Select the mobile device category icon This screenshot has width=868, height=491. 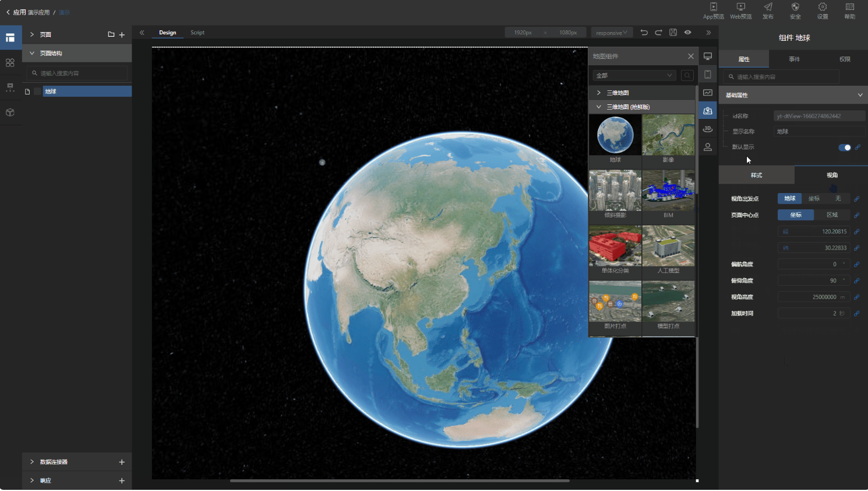pos(708,75)
